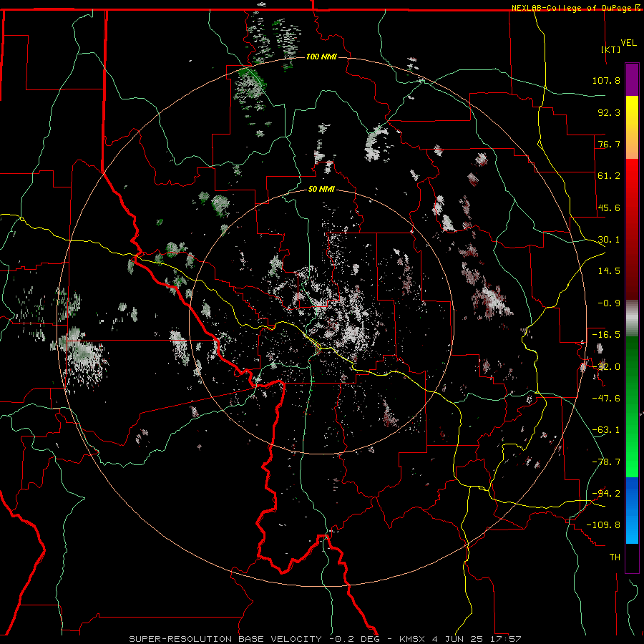Image resolution: width=644 pixels, height=644 pixels.
Task: Click the -78.7 legend value
Action: [606, 462]
